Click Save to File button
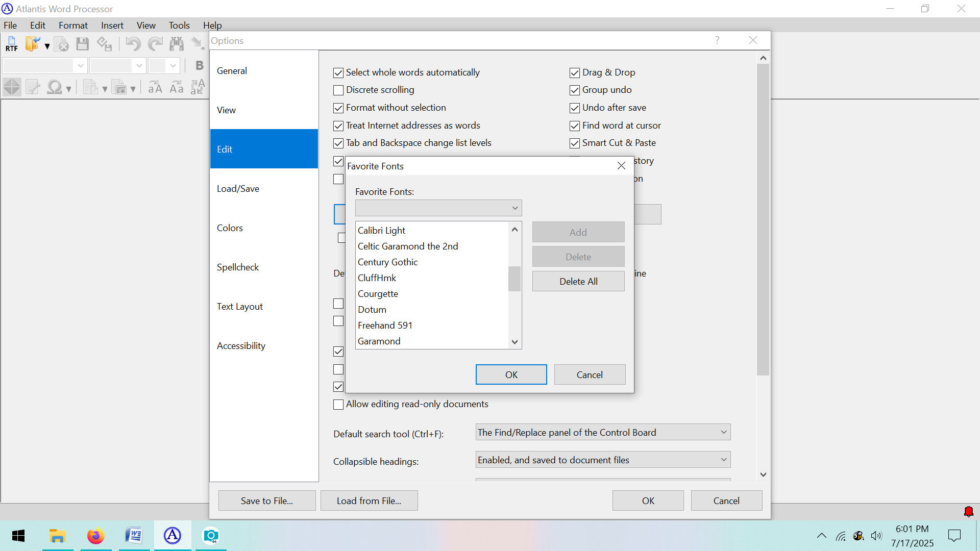The height and width of the screenshot is (551, 980). click(x=267, y=500)
